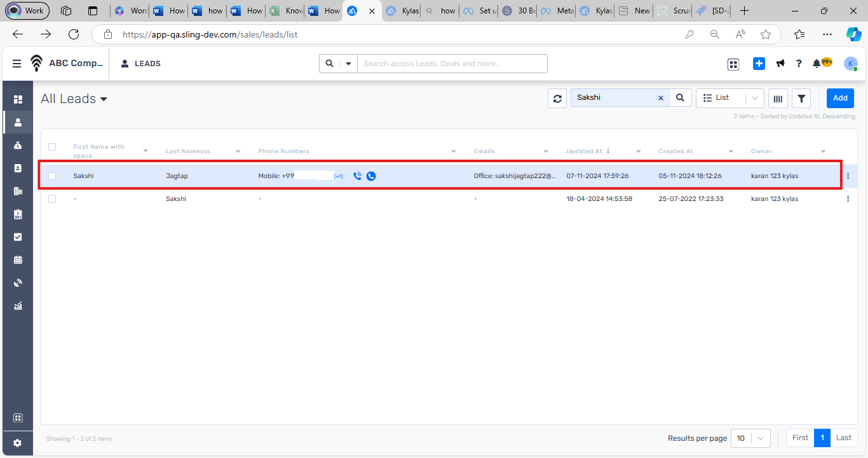
Task: Open the Calendar sidebar icon
Action: 18,260
